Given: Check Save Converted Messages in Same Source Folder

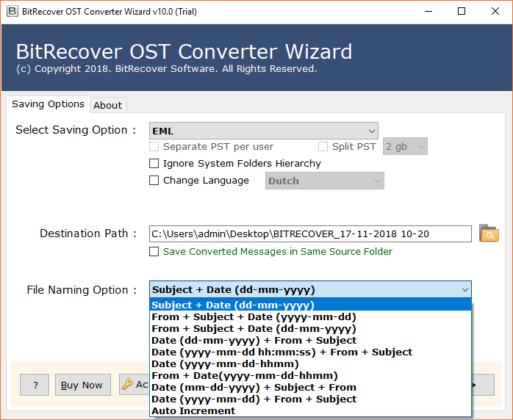Looking at the screenshot, I should (154, 251).
